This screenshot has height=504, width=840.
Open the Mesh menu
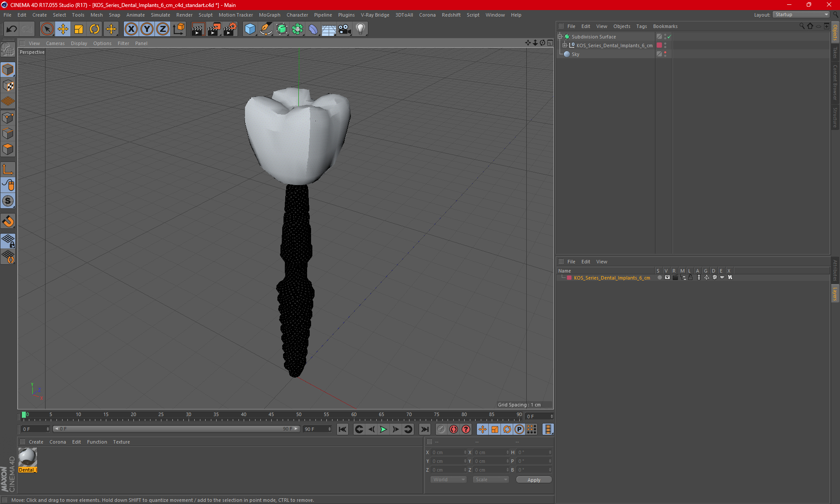(x=96, y=15)
